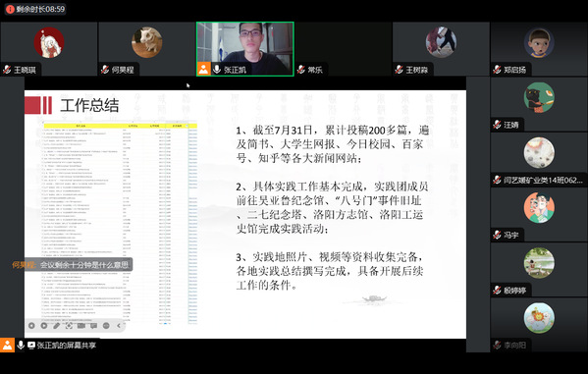This screenshot has width=588, height=374.
Task: Select 张正凯's active video tile
Action: 245,49
